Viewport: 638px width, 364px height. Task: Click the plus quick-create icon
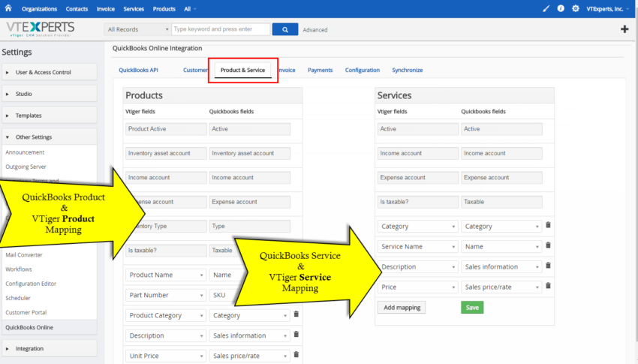[624, 29]
